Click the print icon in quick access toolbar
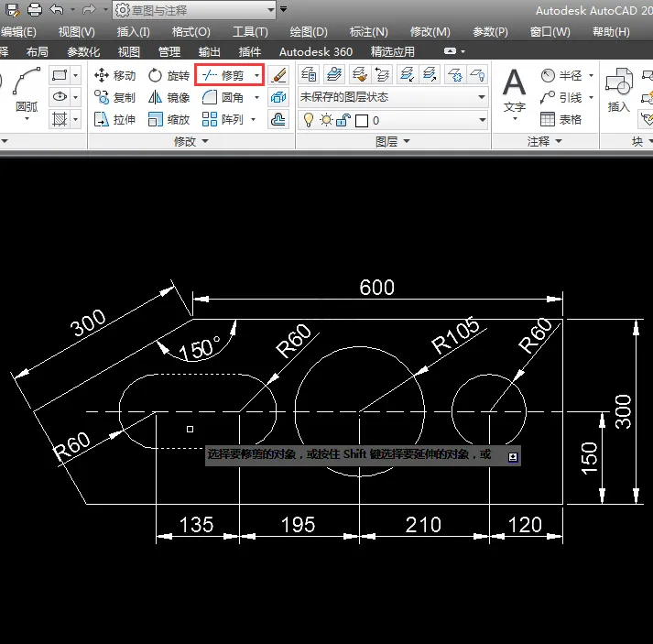Screen dimensions: 653x644 (x=35, y=10)
